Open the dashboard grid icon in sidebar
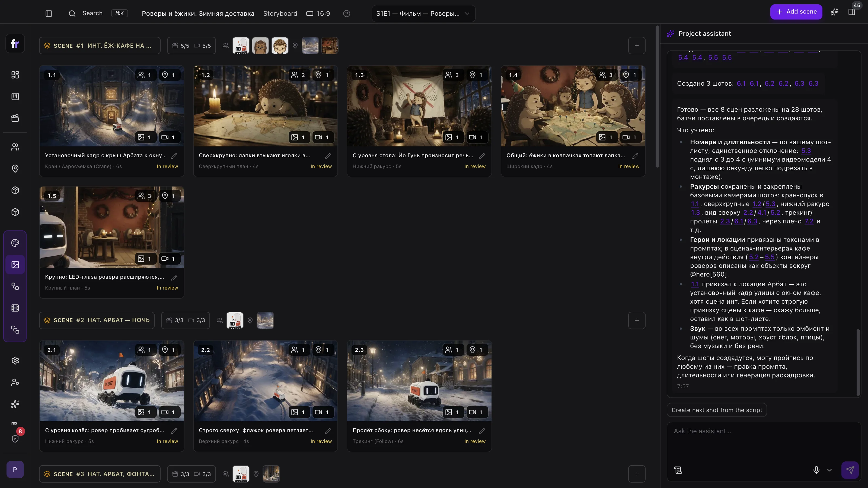Screen dimensions: 868x488 (15, 75)
